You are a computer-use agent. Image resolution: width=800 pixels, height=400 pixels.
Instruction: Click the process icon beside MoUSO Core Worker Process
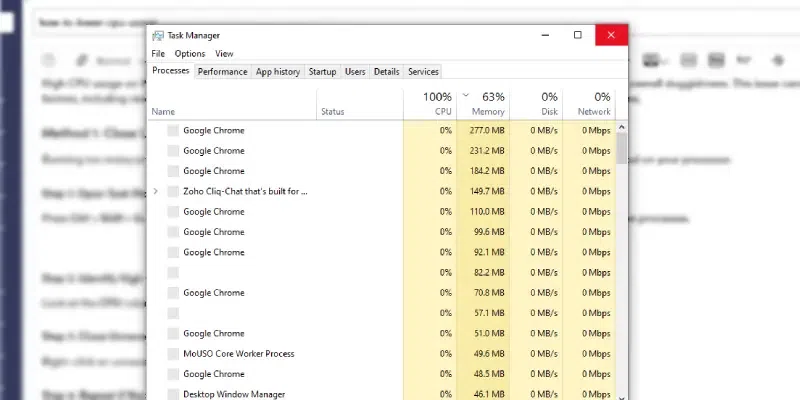173,354
